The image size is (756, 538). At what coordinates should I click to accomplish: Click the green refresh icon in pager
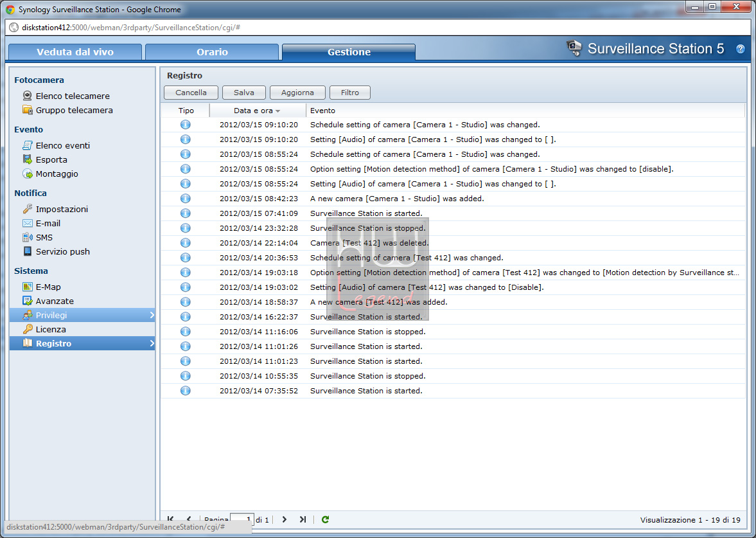coord(326,519)
